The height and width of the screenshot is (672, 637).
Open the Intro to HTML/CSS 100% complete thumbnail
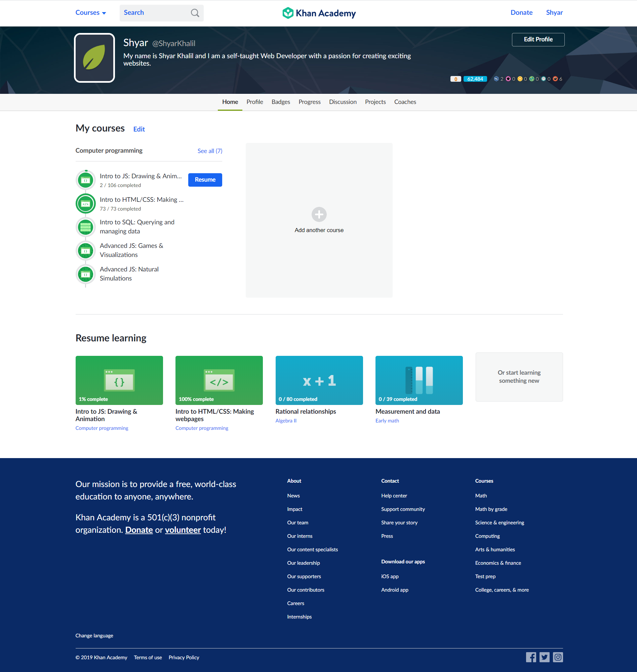click(219, 380)
